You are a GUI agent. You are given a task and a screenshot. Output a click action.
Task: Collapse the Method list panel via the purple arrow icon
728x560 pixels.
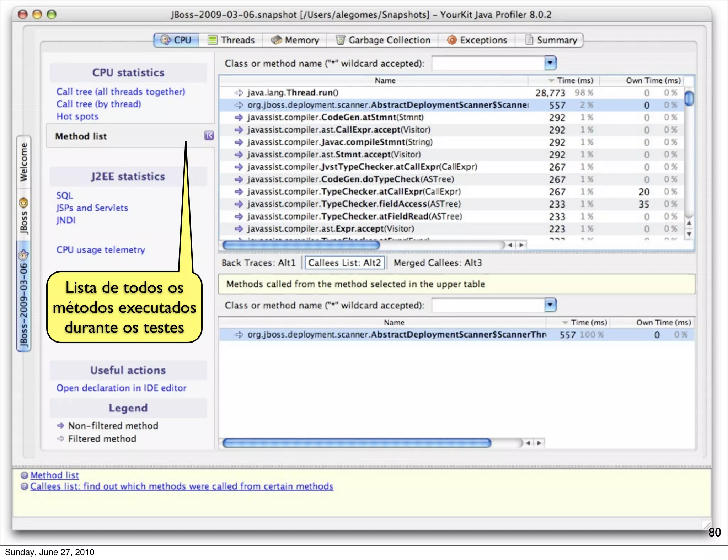click(x=209, y=135)
